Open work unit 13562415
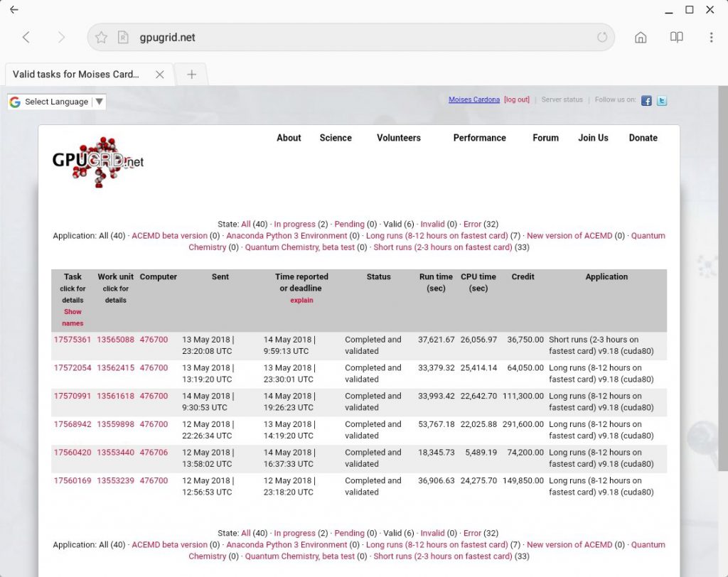728x577 pixels. pos(116,367)
